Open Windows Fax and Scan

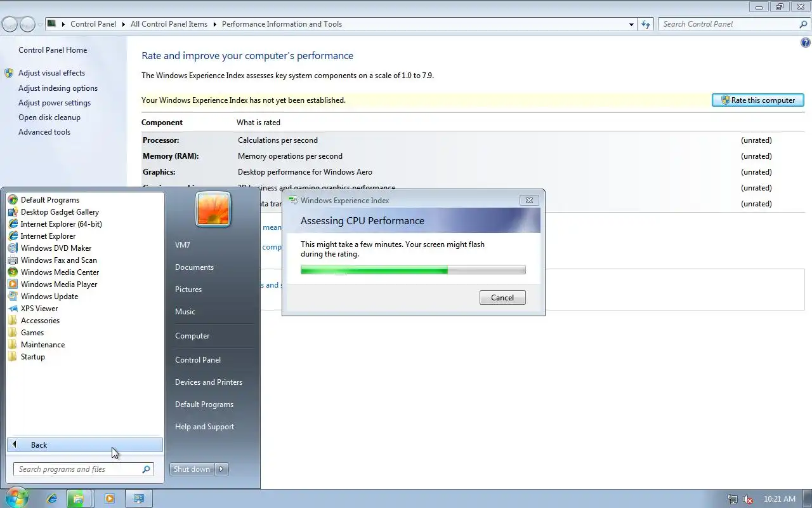[x=59, y=260]
